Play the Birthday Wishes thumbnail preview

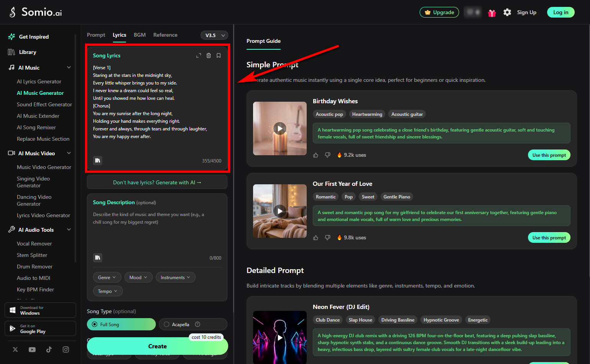click(280, 128)
